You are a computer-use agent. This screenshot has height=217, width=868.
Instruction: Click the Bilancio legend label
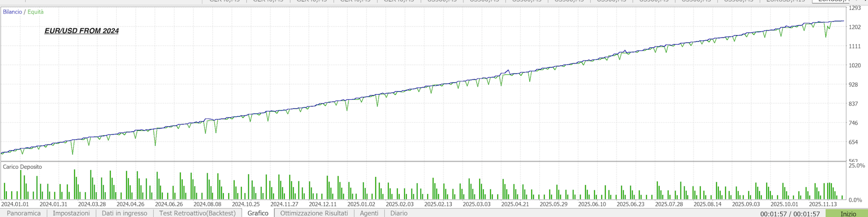click(x=13, y=12)
